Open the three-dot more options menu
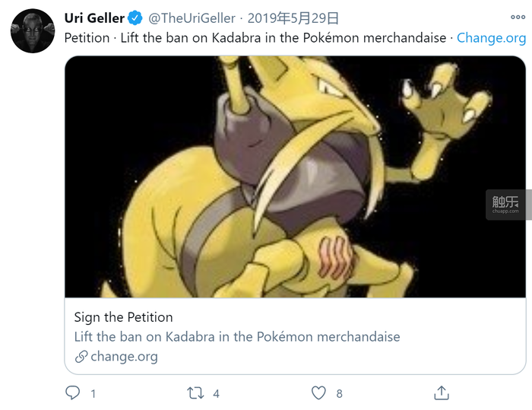 pyautogui.click(x=518, y=17)
